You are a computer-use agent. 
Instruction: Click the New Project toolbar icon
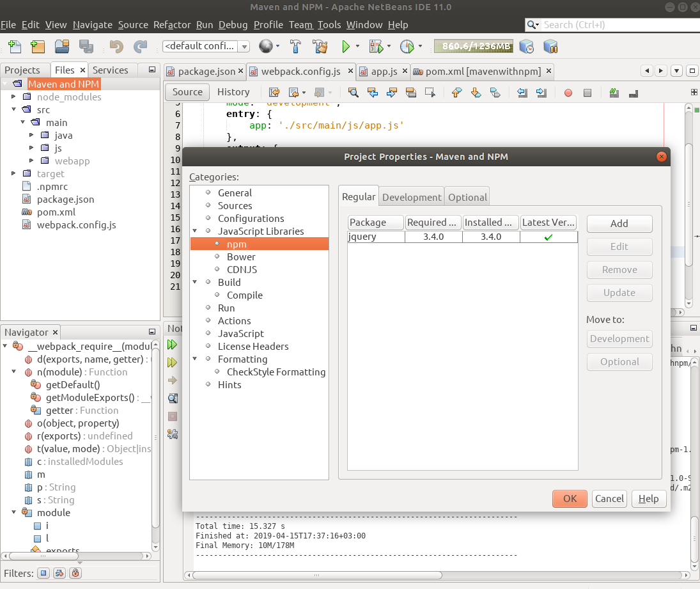point(38,47)
